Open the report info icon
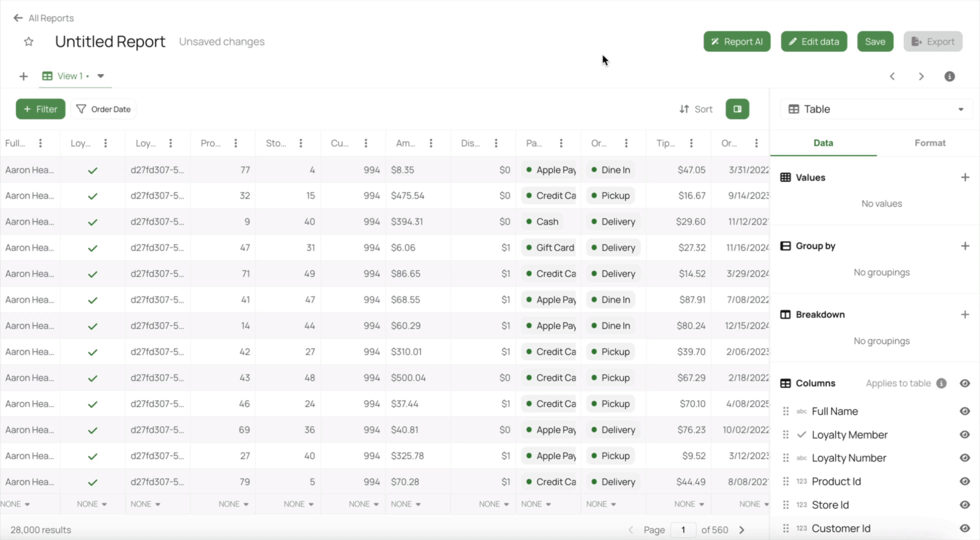The height and width of the screenshot is (540, 980). (x=949, y=76)
